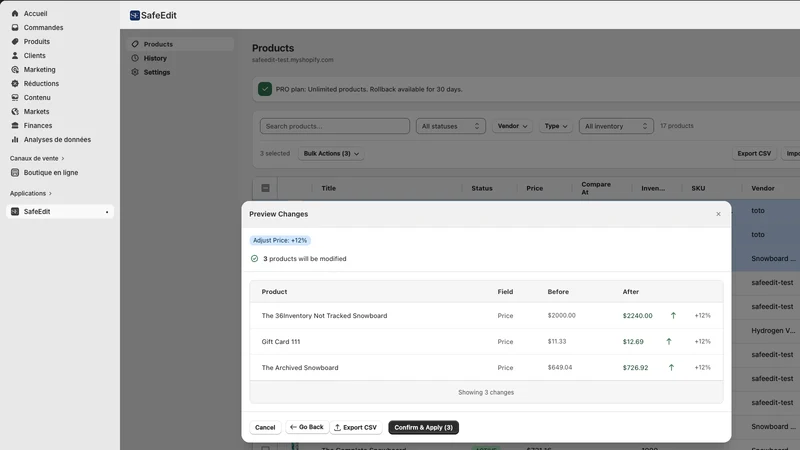Viewport: 800px width, 450px height.
Task: Click the Status column header
Action: coord(482,188)
